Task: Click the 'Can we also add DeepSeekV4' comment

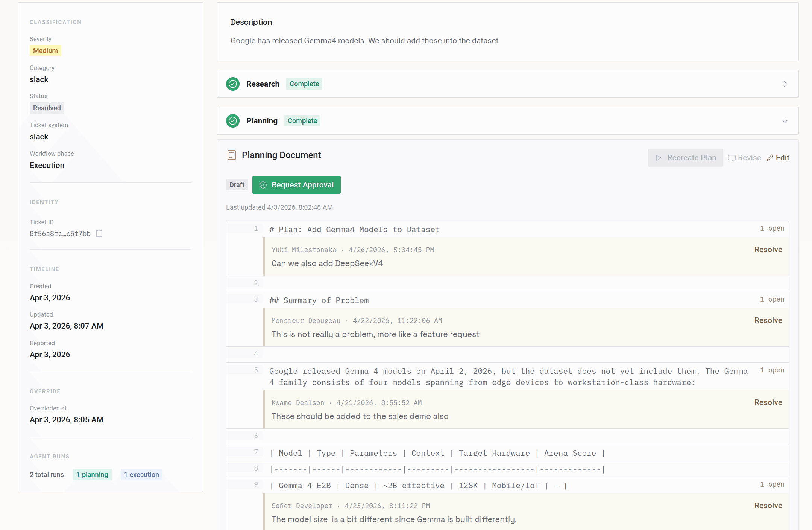Action: click(327, 263)
